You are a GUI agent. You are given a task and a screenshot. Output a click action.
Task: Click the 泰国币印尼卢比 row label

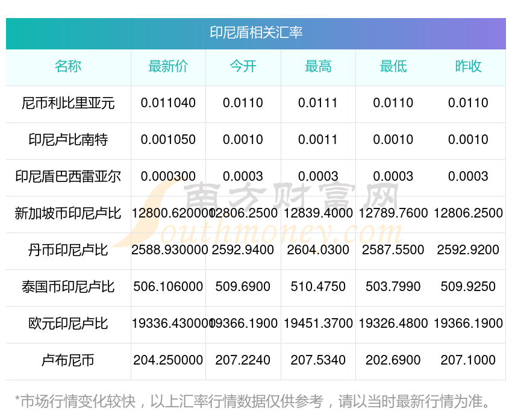tap(69, 287)
